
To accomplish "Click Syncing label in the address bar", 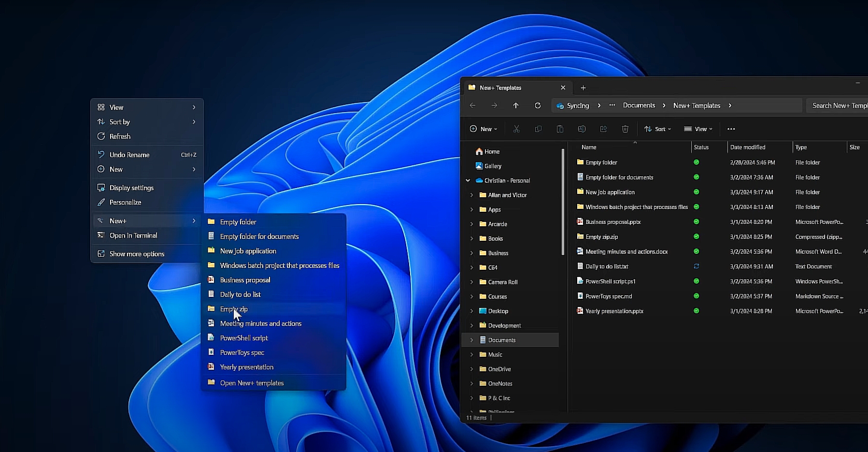I will (x=578, y=105).
